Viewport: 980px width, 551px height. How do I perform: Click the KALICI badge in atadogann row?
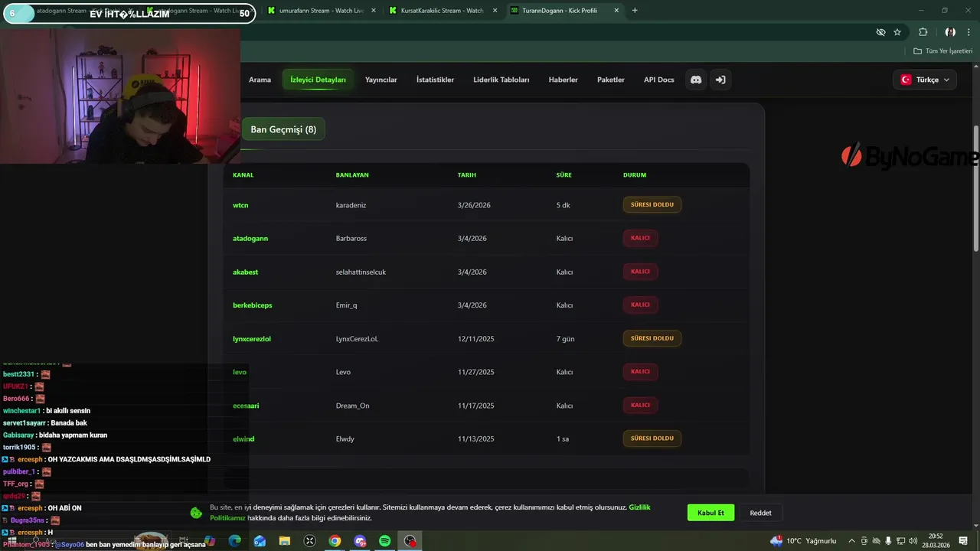640,238
